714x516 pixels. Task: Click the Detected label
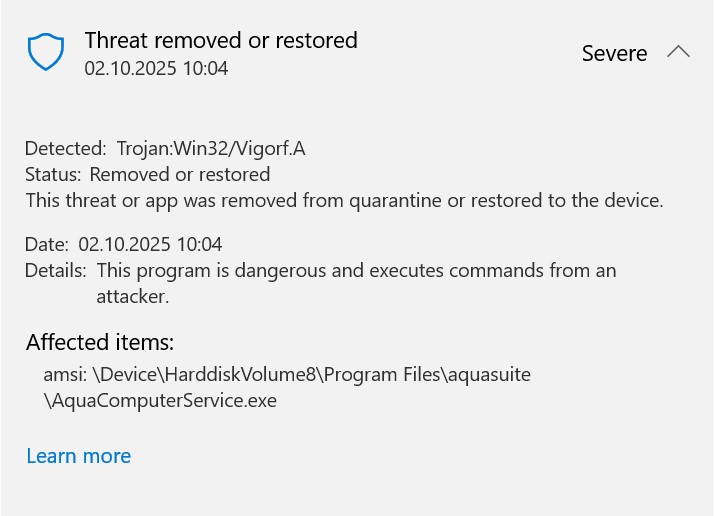point(66,148)
